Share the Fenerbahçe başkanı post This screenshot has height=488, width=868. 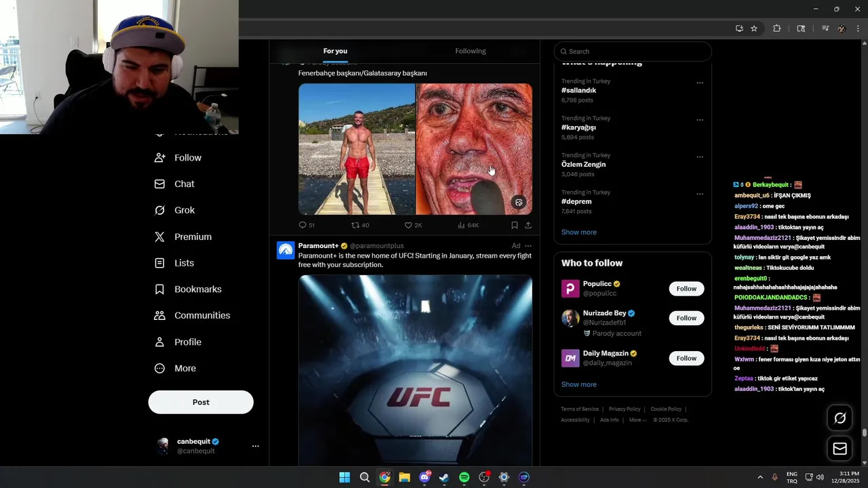click(528, 225)
